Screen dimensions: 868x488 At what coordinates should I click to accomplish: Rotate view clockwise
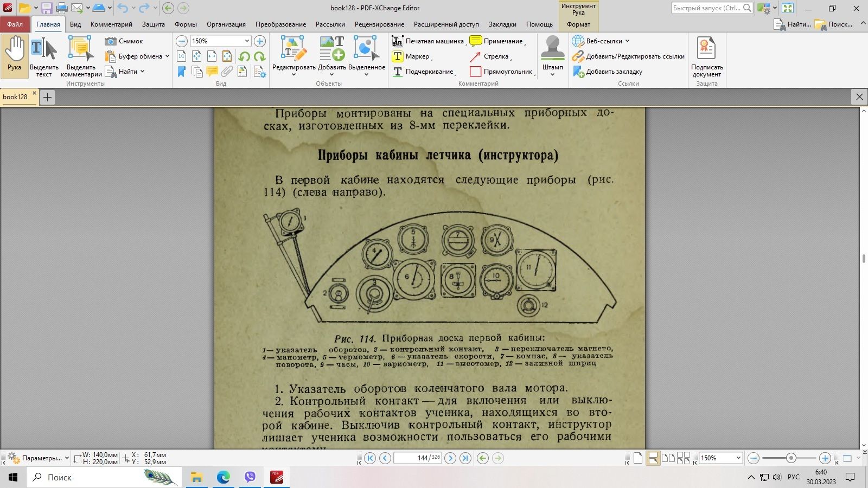[260, 56]
